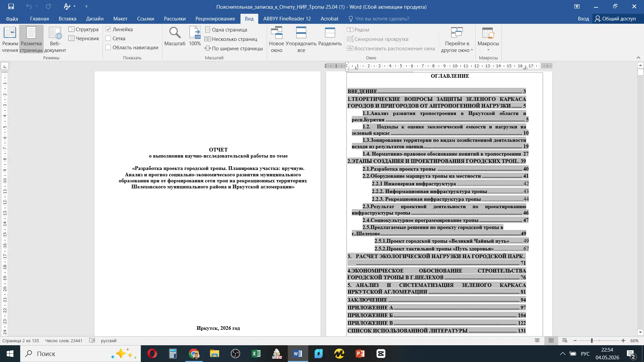This screenshot has width=644, height=362.
Task: Open the Ссылки tab
Action: pyautogui.click(x=146, y=19)
